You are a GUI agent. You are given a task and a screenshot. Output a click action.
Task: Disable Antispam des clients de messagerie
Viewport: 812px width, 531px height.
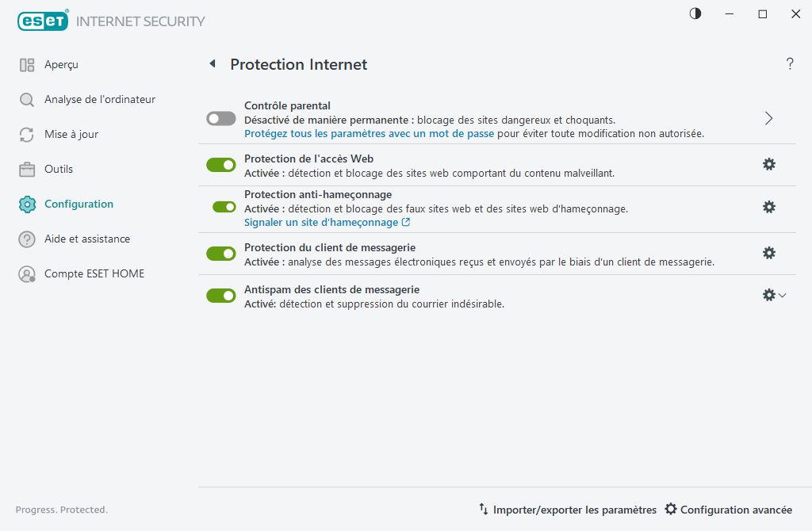click(x=221, y=296)
